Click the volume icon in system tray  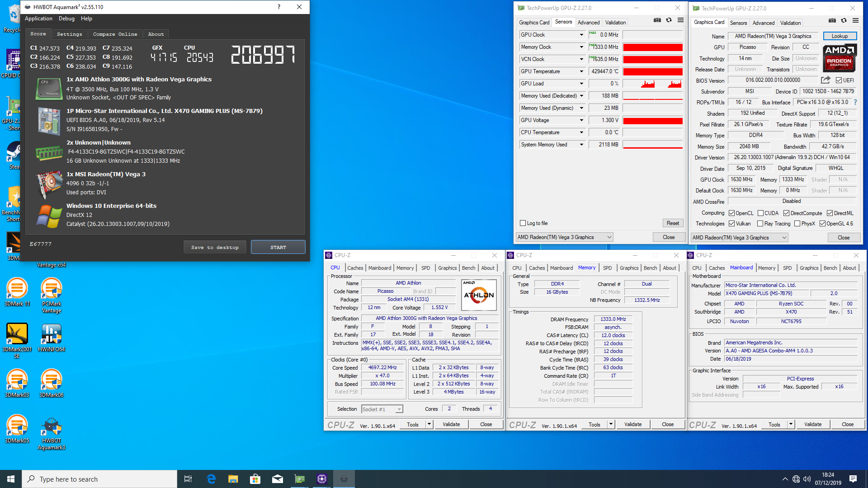[x=807, y=479]
